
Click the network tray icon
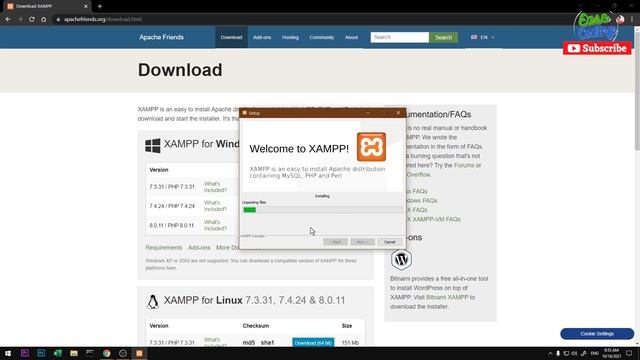point(566,353)
